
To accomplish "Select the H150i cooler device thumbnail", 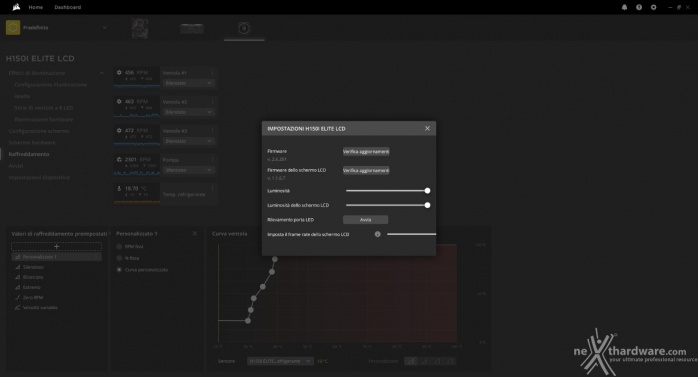I will [244, 28].
